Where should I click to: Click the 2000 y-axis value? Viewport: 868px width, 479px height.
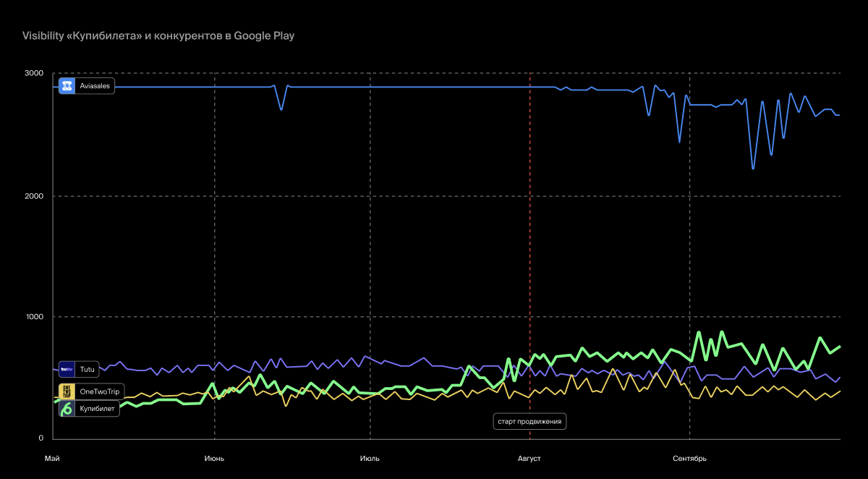coord(35,196)
